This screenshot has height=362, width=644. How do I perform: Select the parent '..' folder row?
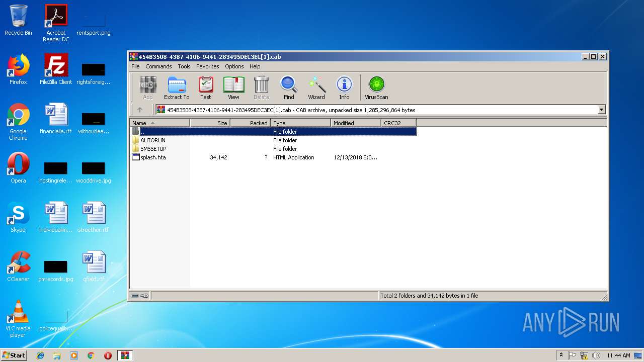[x=273, y=132]
